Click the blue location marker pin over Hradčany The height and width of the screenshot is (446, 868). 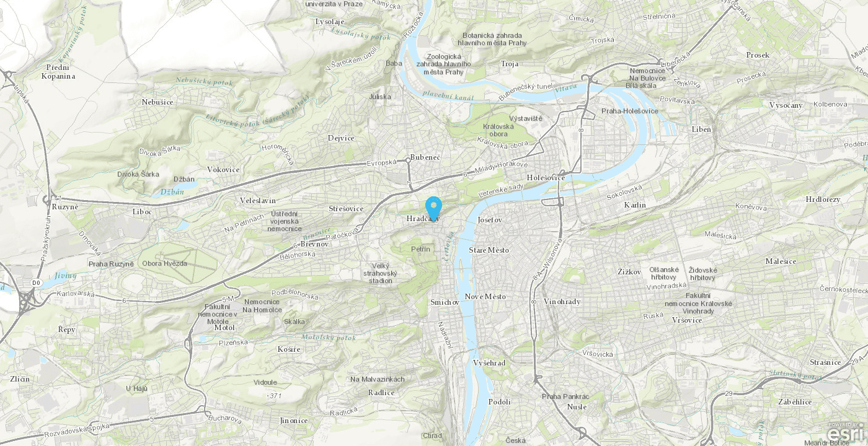point(434,209)
